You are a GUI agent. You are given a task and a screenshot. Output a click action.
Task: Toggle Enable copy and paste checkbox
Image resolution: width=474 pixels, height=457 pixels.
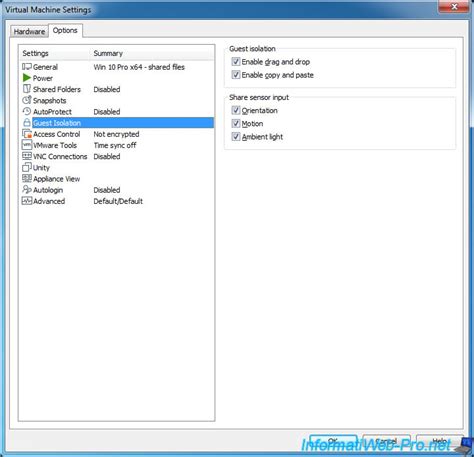[x=236, y=75]
